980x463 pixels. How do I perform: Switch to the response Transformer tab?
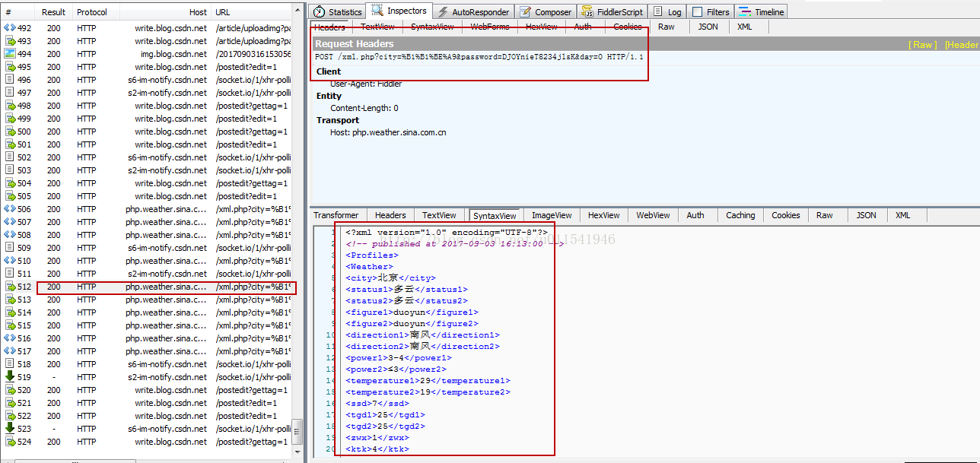pyautogui.click(x=336, y=215)
